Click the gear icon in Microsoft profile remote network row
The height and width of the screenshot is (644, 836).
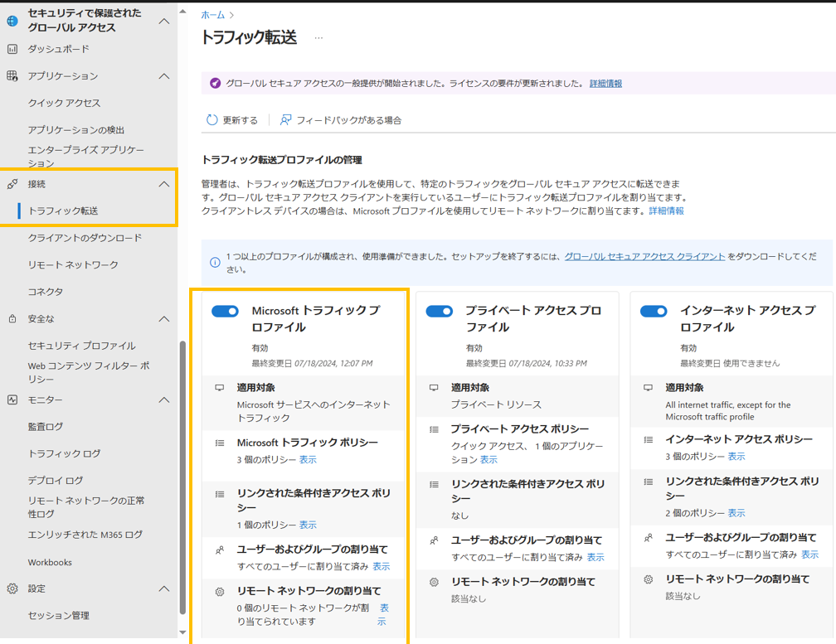coord(220,591)
